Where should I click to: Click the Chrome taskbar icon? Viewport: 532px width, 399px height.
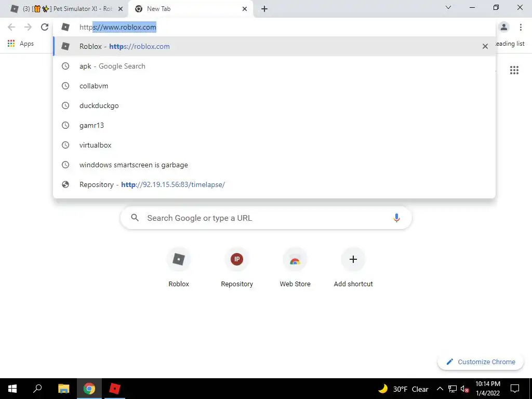89,389
